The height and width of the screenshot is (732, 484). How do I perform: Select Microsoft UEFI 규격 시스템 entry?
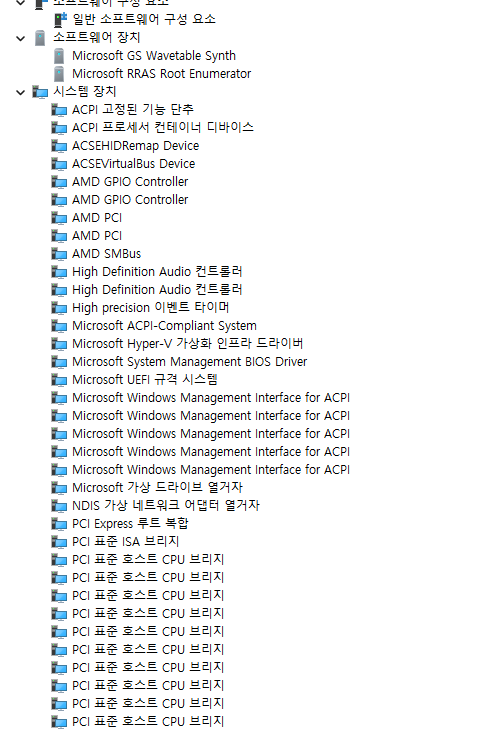[x=145, y=380]
